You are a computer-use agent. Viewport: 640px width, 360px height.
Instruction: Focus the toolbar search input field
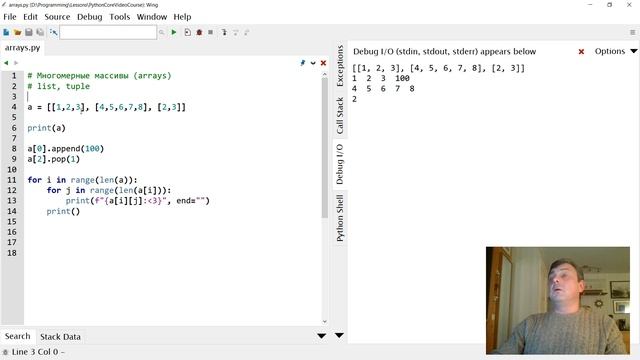[x=108, y=32]
